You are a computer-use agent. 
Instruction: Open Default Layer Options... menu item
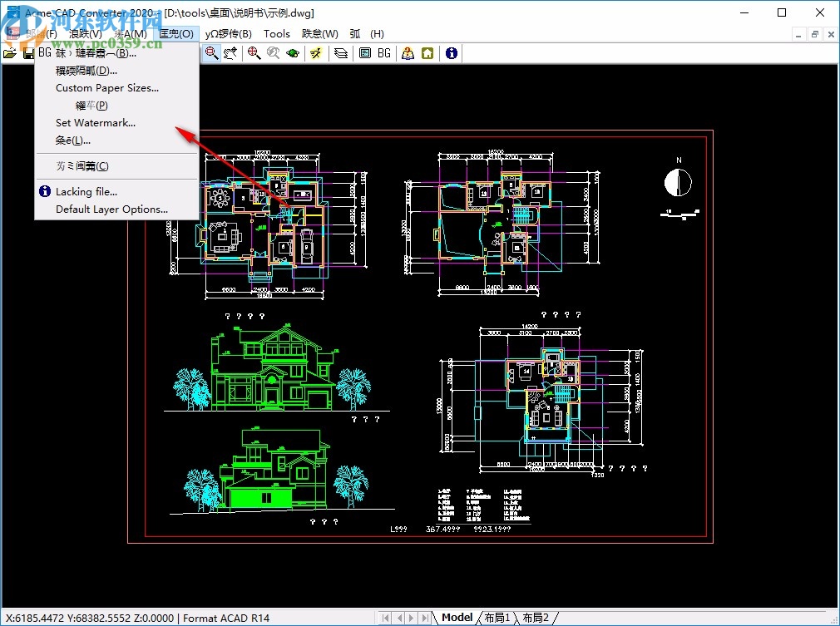pos(111,209)
